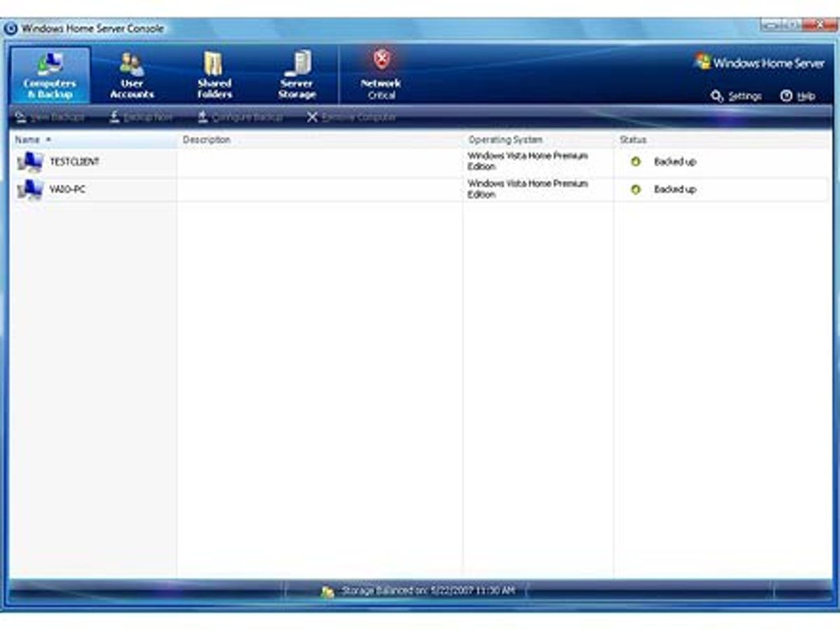Viewport: 840px width, 630px height.
Task: Click the Operating System column header
Action: pos(504,139)
